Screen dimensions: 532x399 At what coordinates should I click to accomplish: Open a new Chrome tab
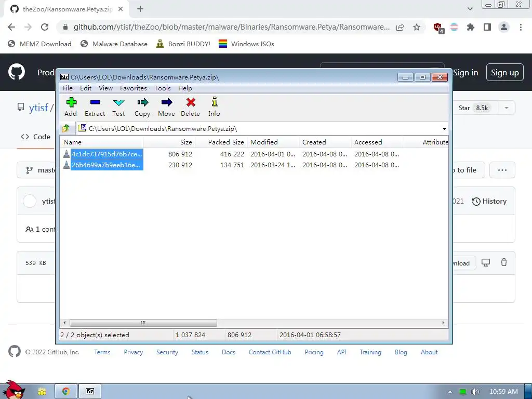tap(140, 9)
